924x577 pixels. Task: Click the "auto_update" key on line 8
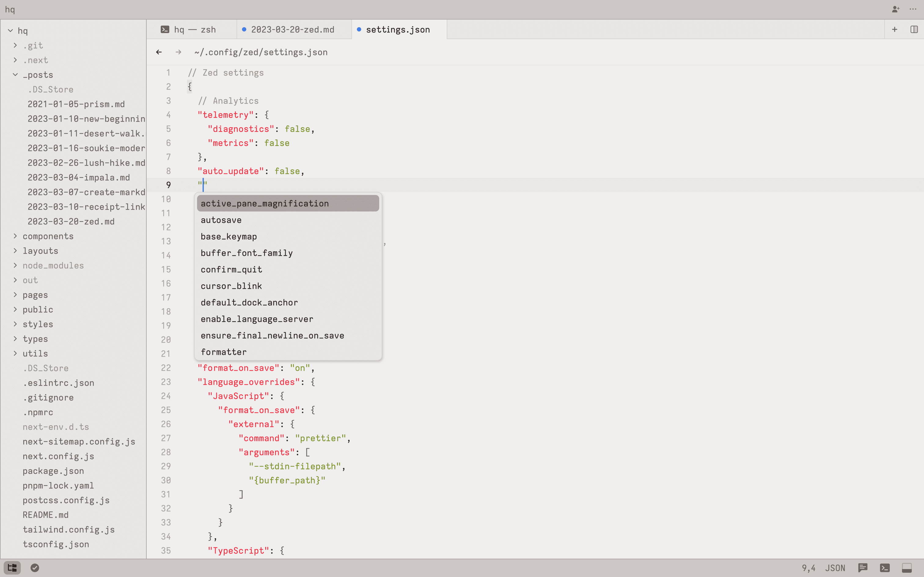click(x=231, y=171)
